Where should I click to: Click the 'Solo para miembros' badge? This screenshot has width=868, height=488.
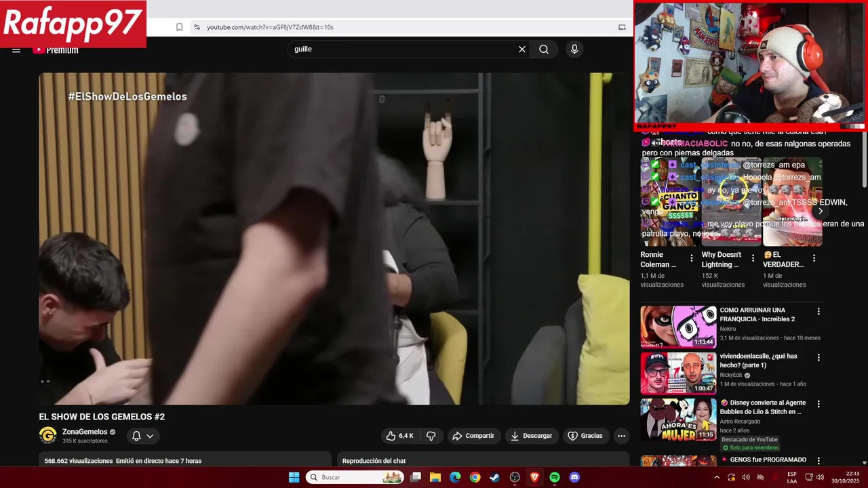click(x=751, y=448)
